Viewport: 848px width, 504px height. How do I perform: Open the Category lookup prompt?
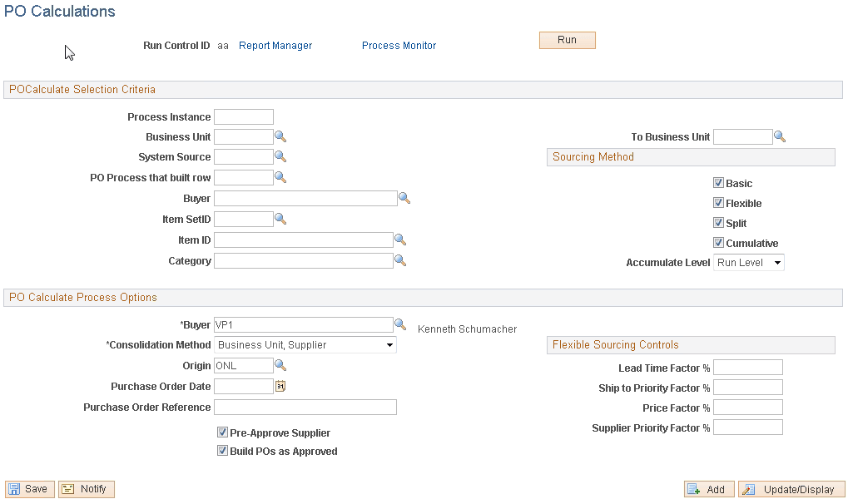(401, 260)
